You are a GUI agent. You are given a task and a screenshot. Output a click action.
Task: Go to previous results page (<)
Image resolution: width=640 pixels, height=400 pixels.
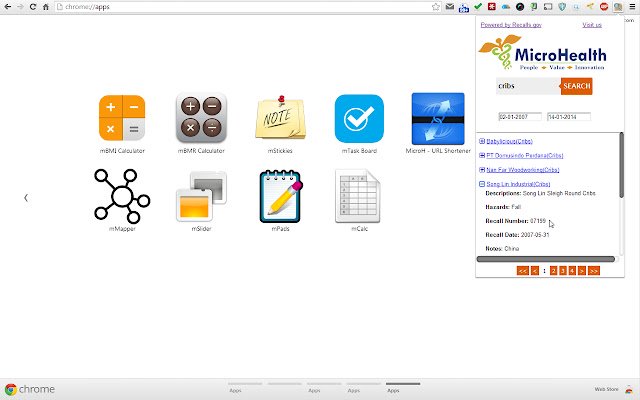click(x=535, y=271)
